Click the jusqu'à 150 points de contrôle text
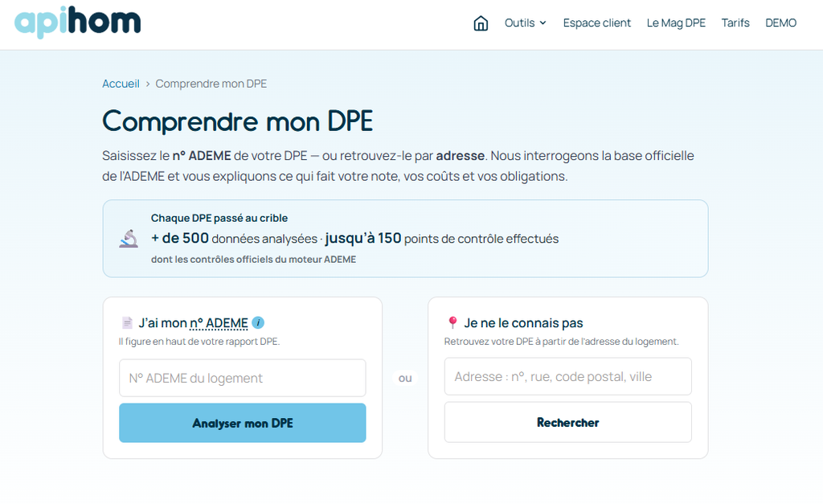This screenshot has height=504, width=823. (x=442, y=239)
